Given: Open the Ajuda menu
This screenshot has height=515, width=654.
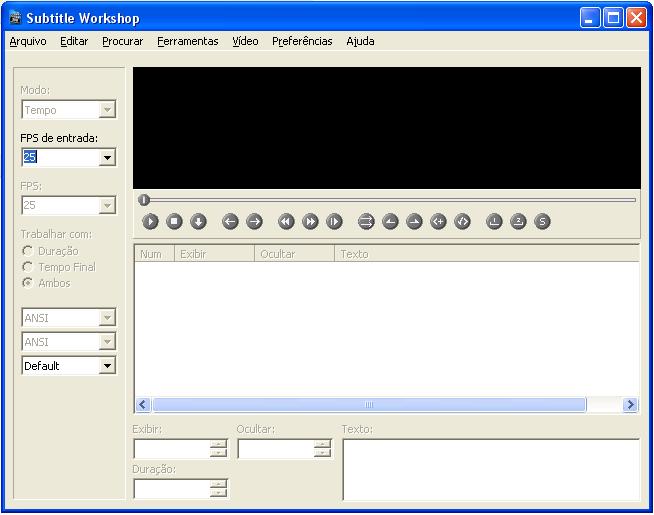Looking at the screenshot, I should 360,41.
